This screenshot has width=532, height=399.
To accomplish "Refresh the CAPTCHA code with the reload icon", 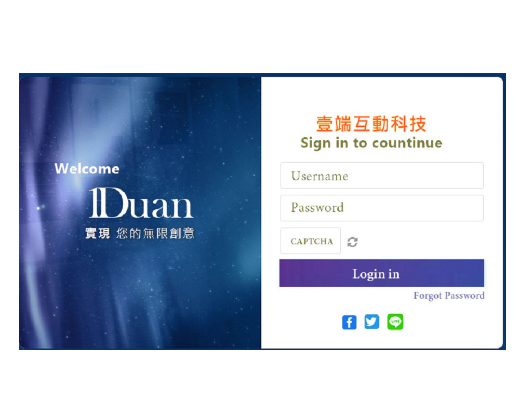I will 353,242.
